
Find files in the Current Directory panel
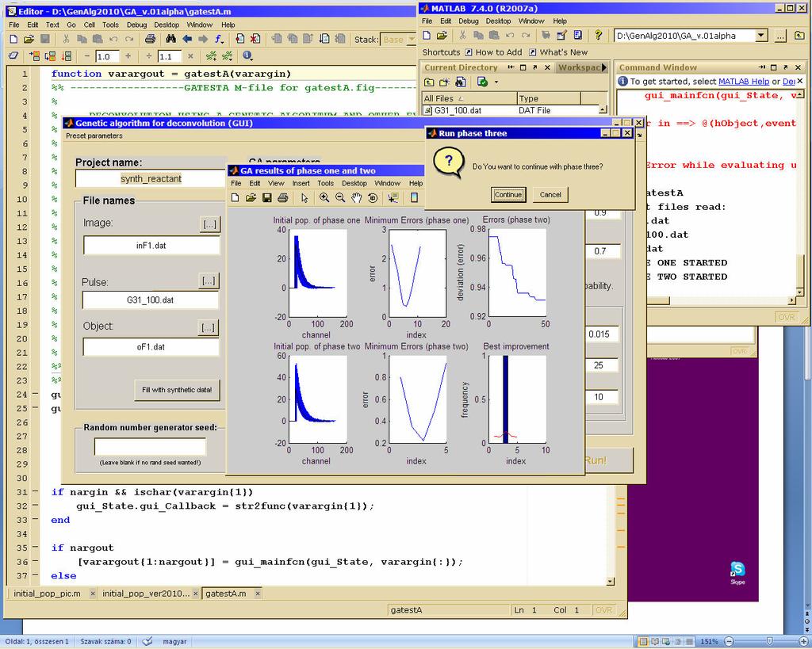461,82
